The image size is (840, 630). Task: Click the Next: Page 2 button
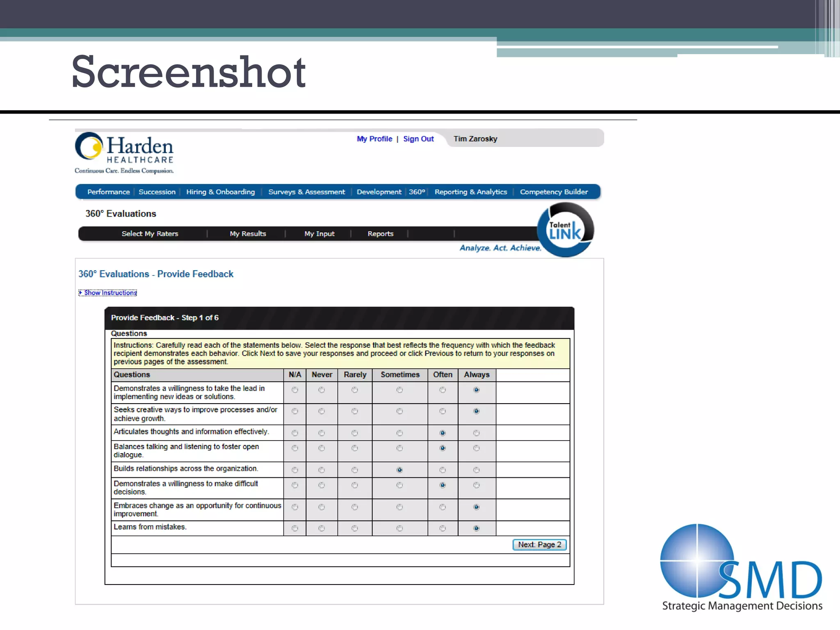(539, 544)
